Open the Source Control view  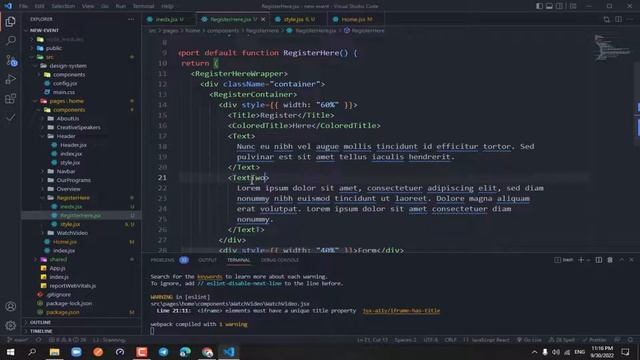pos(11,60)
